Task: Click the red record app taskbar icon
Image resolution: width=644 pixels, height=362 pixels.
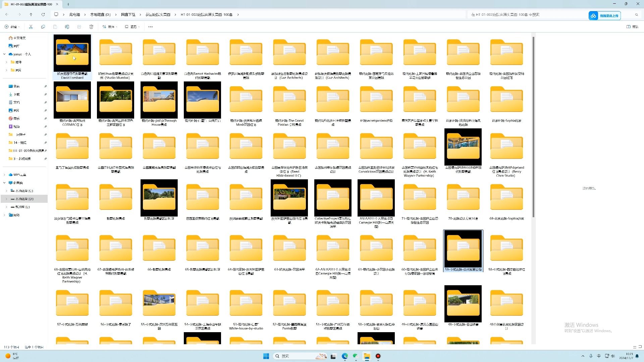Action: coord(378,356)
